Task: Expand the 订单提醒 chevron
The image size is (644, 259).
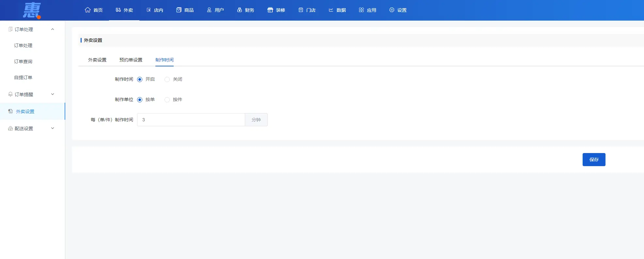Action: 53,94
